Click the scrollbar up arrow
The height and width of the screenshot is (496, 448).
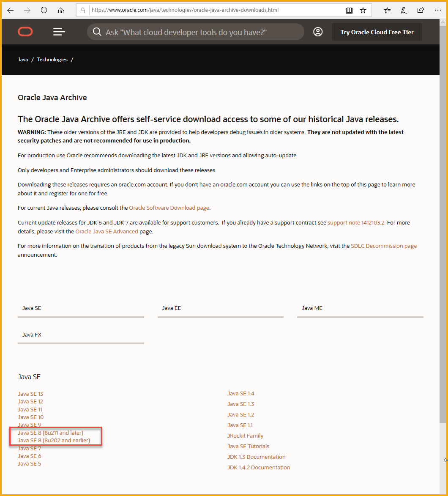(443, 22)
